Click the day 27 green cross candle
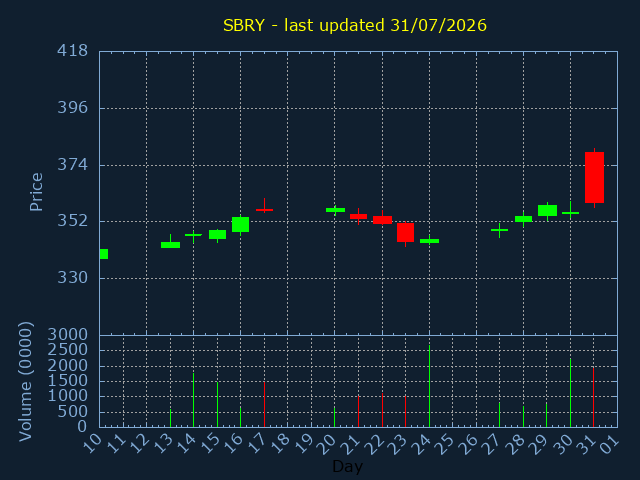This screenshot has height=480, width=640. click(500, 230)
